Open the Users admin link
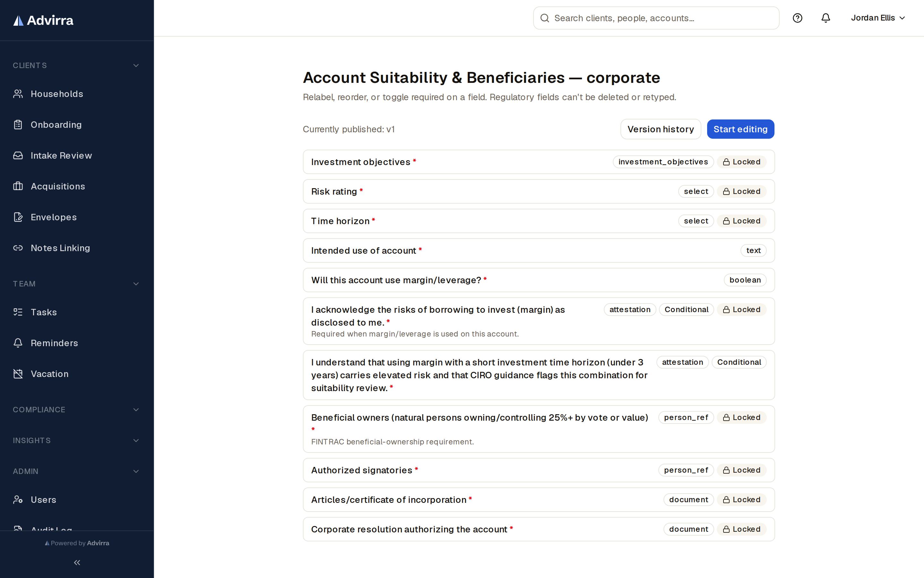 pos(77,500)
